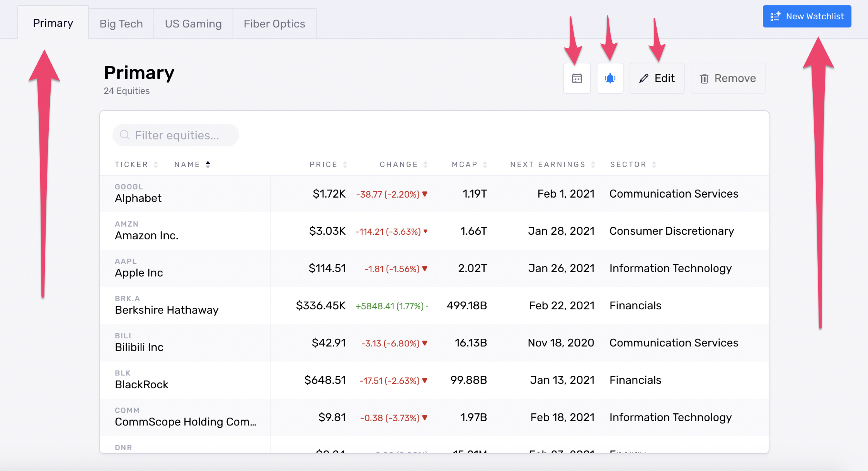This screenshot has height=471, width=868.
Task: Toggle the blue alert bell icon
Action: pyautogui.click(x=610, y=78)
